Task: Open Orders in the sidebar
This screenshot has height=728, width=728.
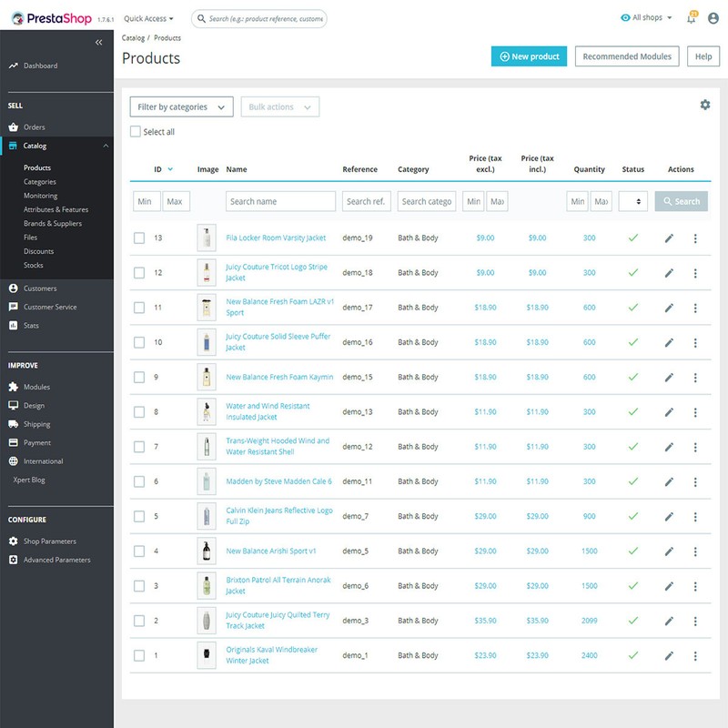Action: [35, 127]
